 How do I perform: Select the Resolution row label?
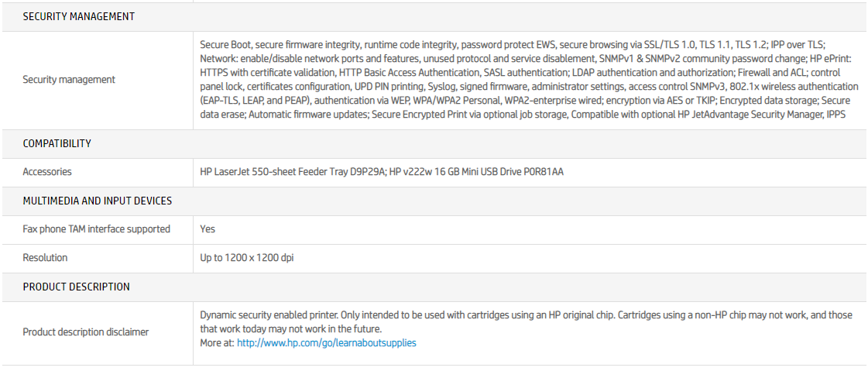point(45,257)
